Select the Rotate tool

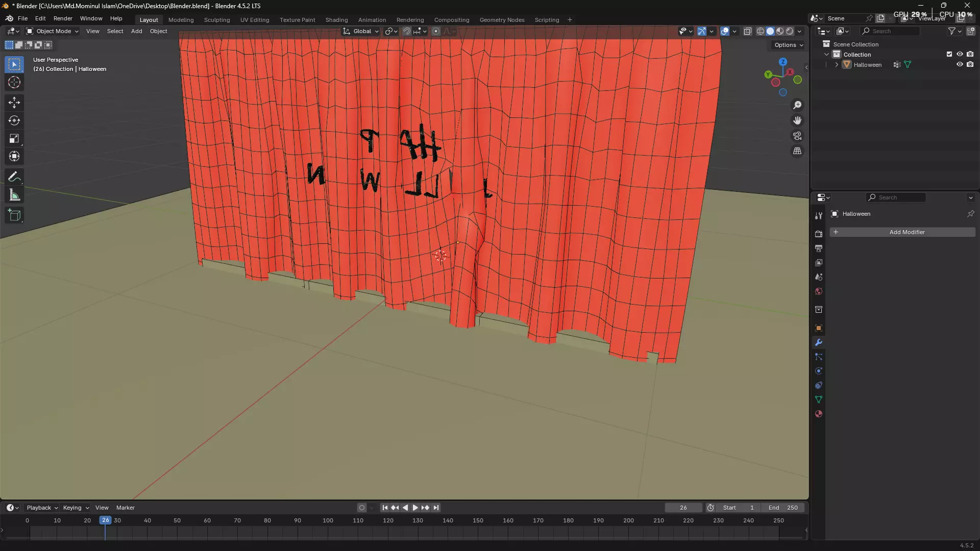pyautogui.click(x=14, y=120)
